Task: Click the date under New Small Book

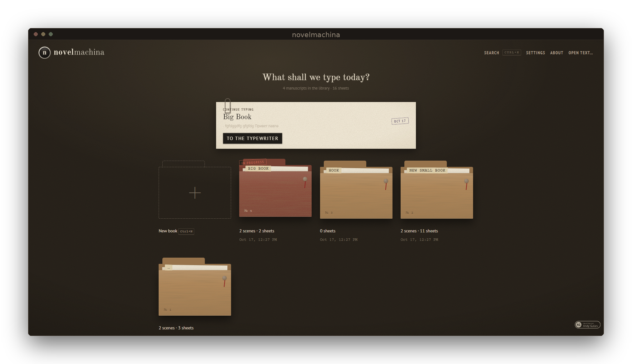Action: click(x=419, y=240)
